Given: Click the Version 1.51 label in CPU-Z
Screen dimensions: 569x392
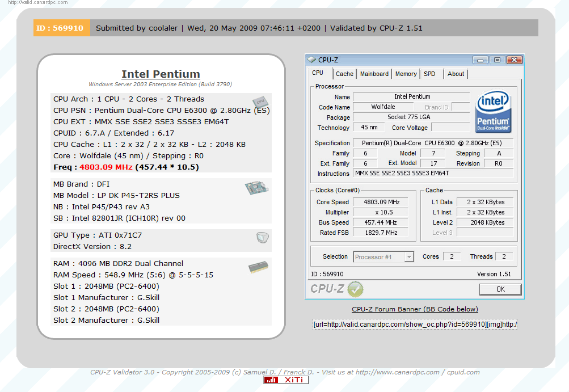Looking at the screenshot, I should click(494, 274).
